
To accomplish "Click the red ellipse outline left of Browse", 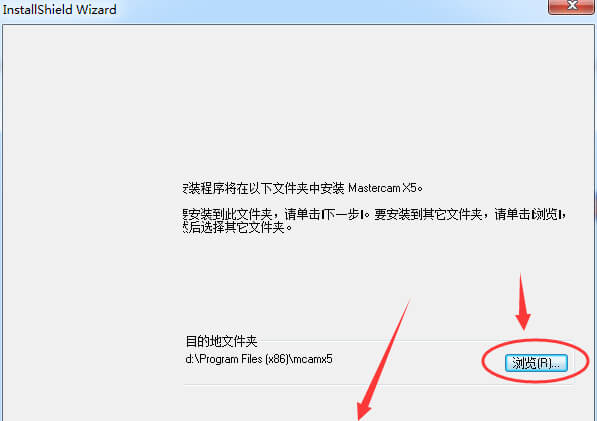I will pyautogui.click(x=487, y=362).
